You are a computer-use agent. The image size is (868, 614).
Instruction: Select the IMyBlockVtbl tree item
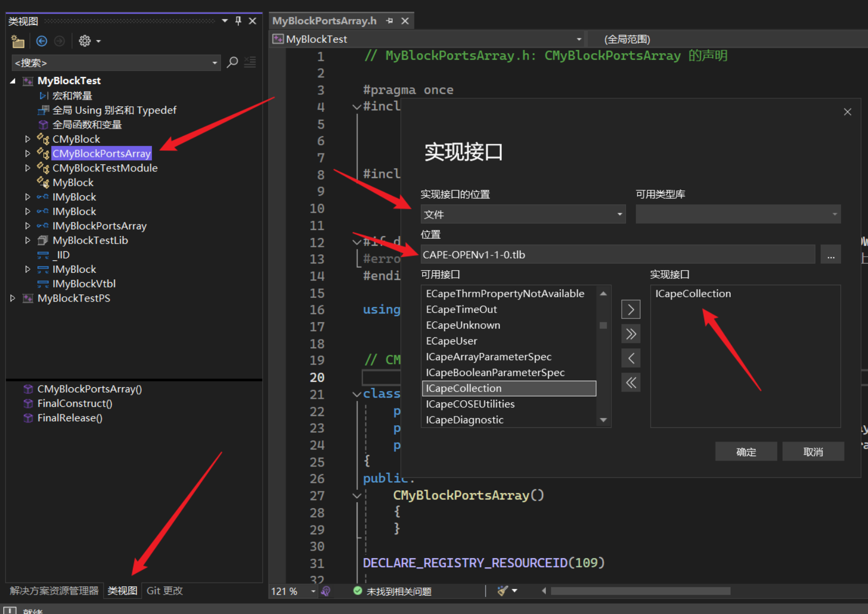coord(84,284)
